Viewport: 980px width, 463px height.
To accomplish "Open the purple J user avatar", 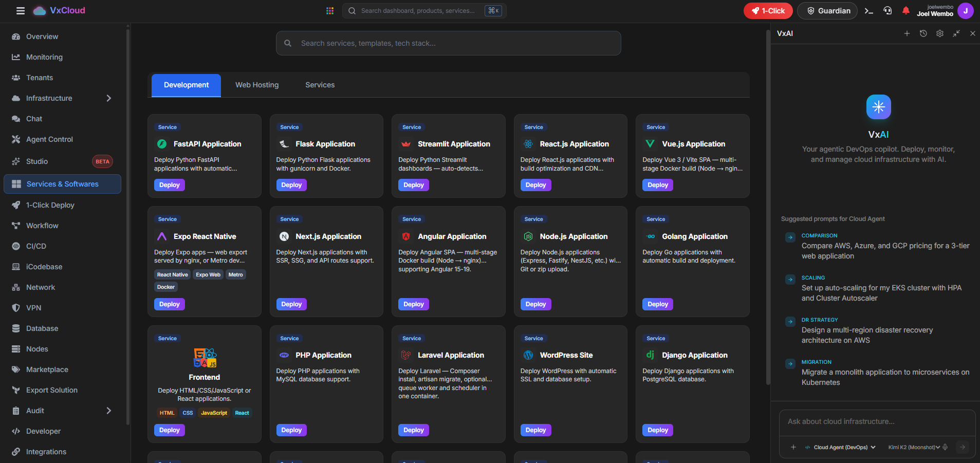I will point(966,11).
